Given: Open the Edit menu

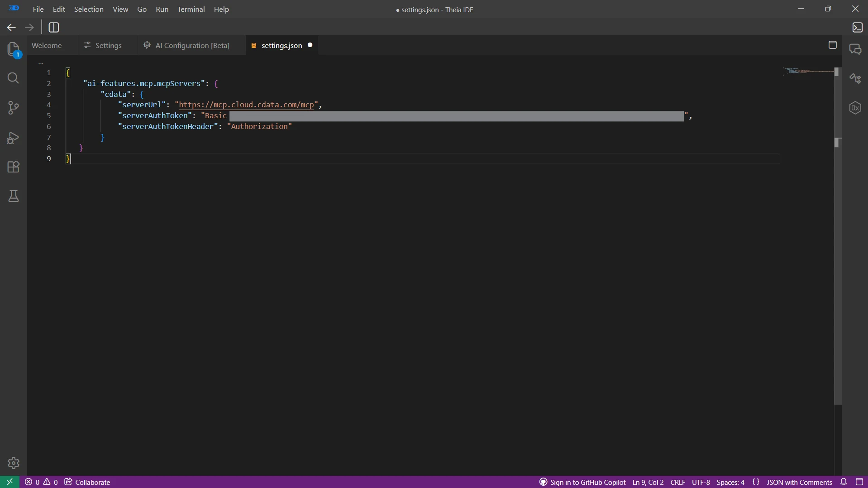Looking at the screenshot, I should (59, 10).
